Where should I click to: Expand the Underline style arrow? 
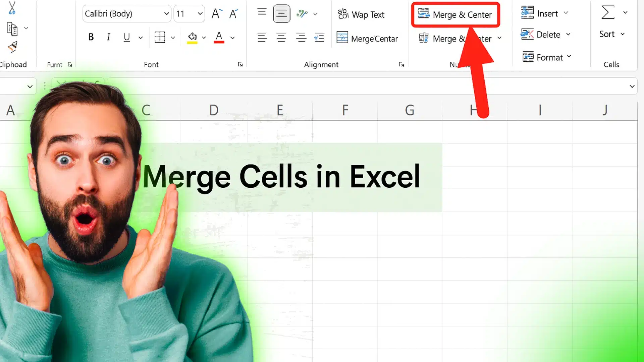click(141, 38)
